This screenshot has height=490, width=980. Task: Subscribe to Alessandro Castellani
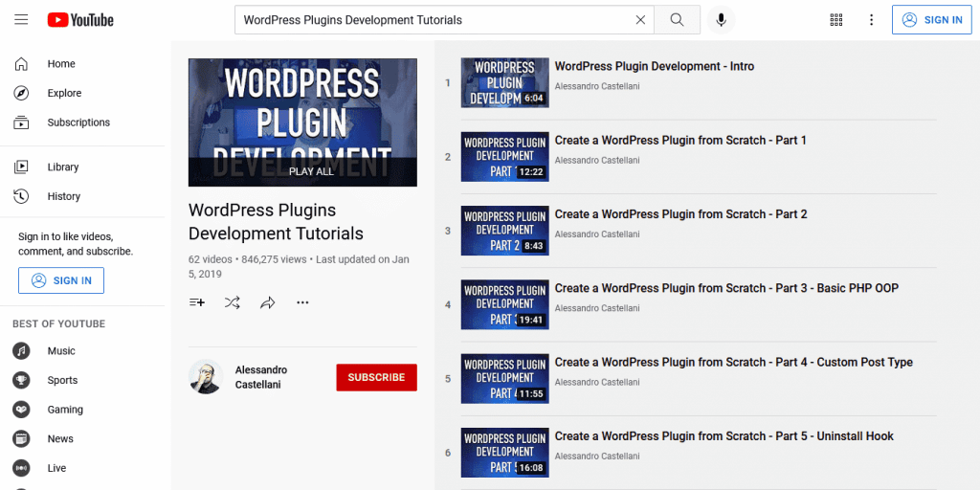376,377
